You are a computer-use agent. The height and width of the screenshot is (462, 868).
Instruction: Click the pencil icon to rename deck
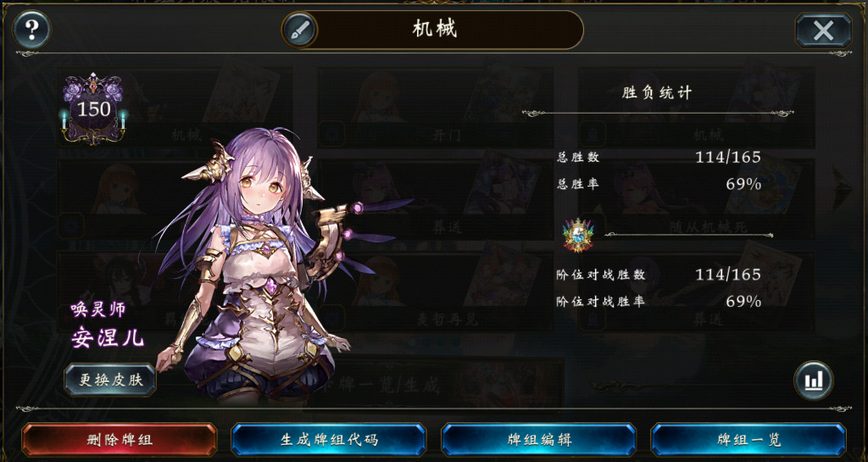click(299, 30)
